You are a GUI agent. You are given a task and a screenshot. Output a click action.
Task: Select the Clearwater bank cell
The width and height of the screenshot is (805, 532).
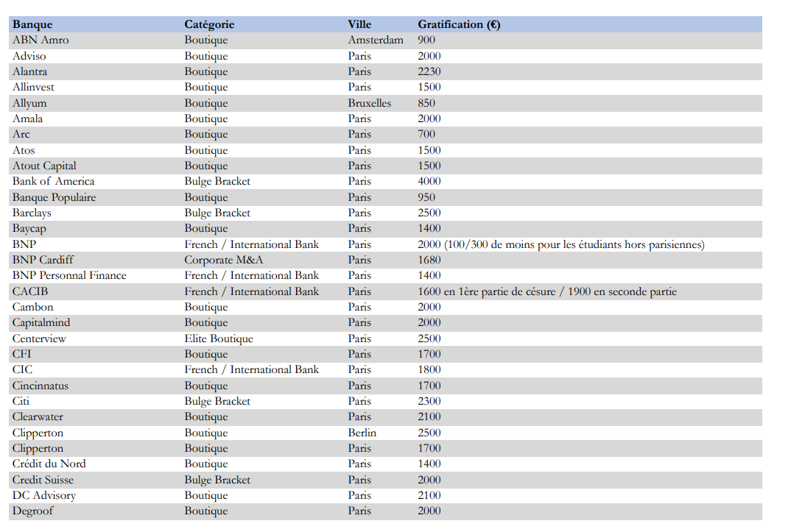click(38, 417)
